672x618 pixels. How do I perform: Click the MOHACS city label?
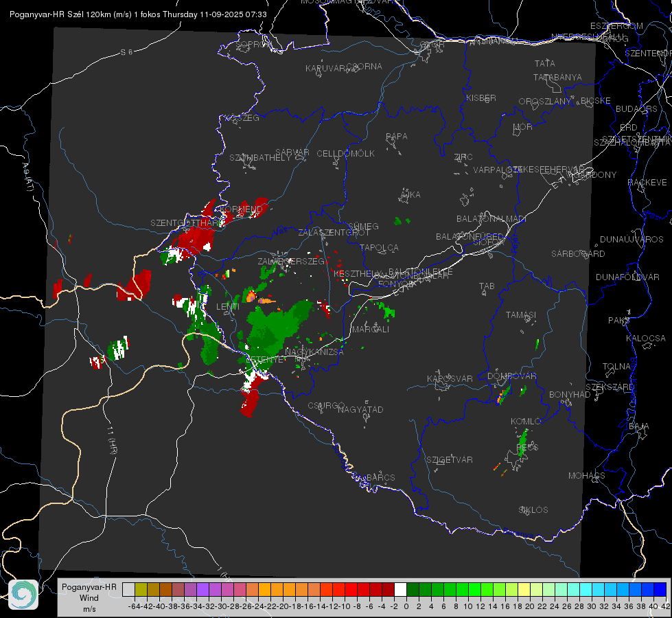click(586, 476)
